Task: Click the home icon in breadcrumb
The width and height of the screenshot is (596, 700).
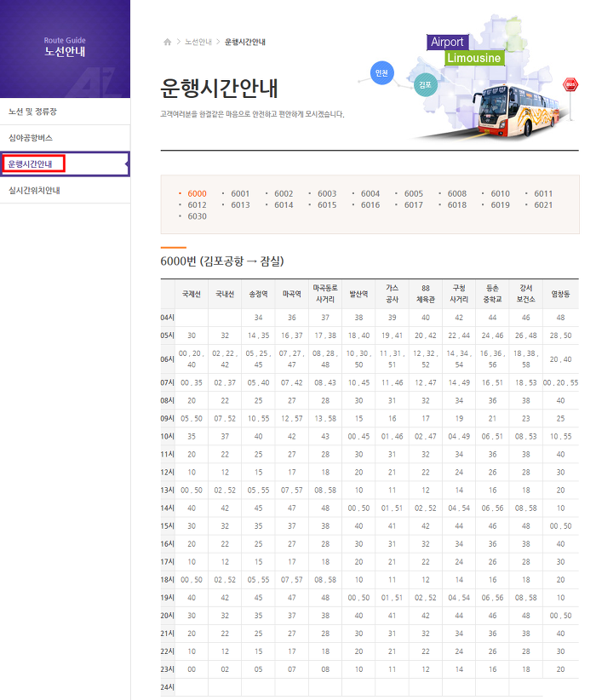Action: click(x=168, y=42)
